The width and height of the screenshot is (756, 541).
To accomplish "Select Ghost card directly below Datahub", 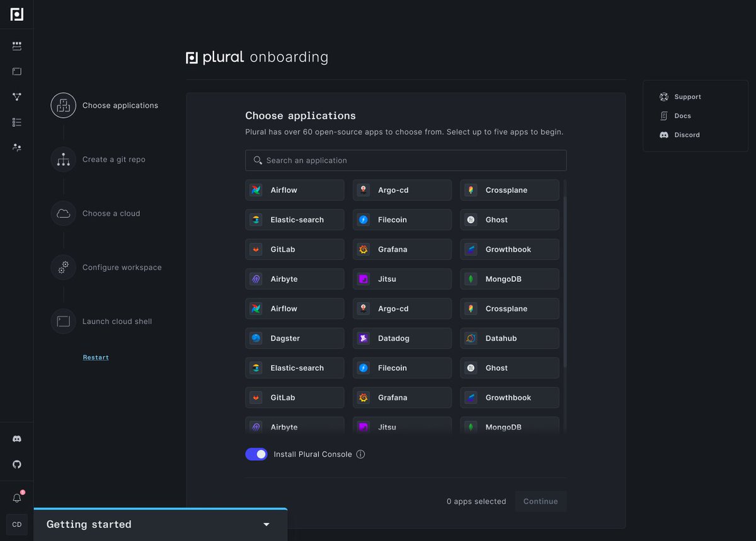I will click(510, 368).
